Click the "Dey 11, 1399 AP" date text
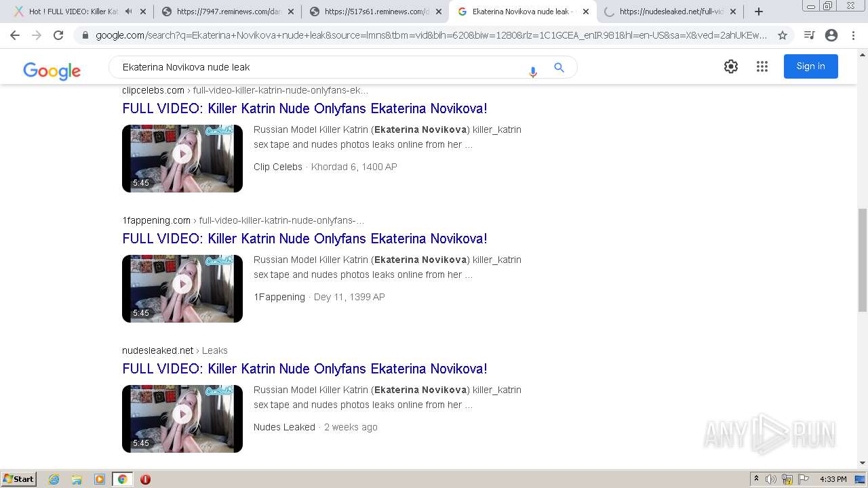The height and width of the screenshot is (488, 868). coord(349,297)
